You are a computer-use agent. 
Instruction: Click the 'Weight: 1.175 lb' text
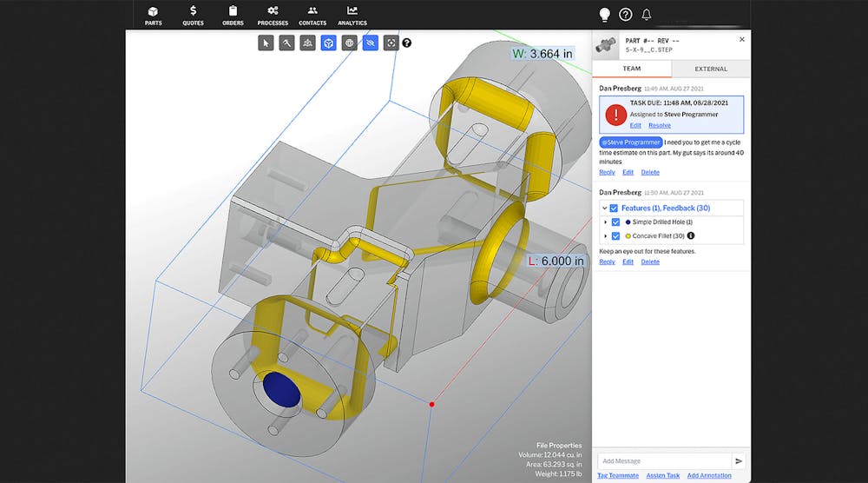click(558, 473)
